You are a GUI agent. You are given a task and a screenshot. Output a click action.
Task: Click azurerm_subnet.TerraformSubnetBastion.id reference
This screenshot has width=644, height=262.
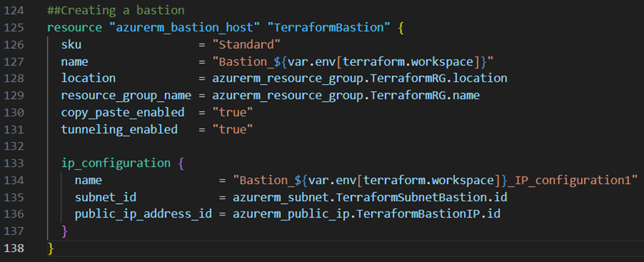click(x=370, y=197)
